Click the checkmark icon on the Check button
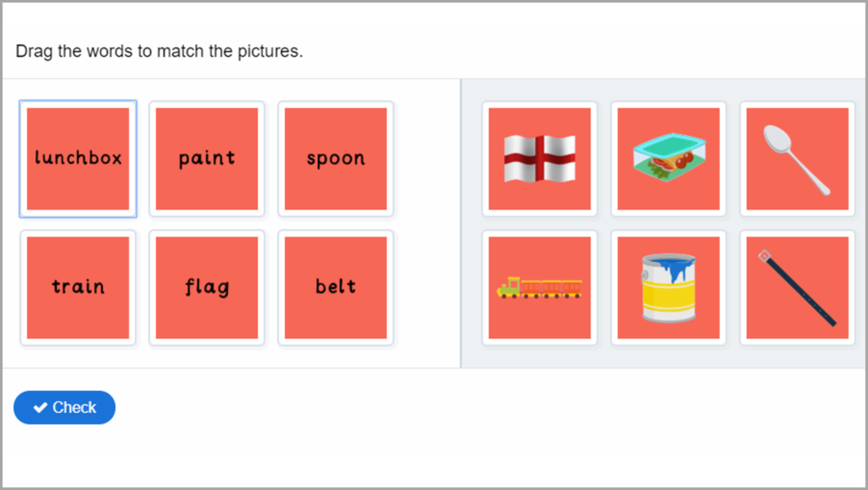This screenshot has height=490, width=868. tap(39, 408)
